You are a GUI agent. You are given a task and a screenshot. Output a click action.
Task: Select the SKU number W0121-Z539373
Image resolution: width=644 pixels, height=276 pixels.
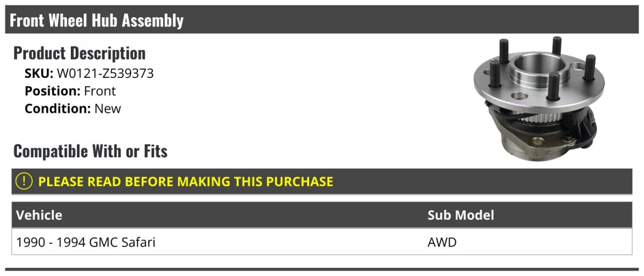pyautogui.click(x=105, y=74)
